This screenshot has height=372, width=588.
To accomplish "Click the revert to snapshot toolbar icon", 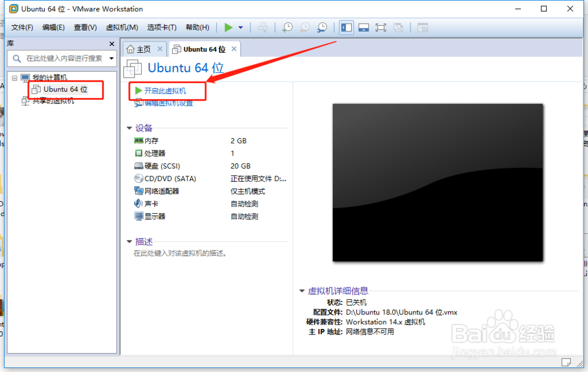I will (x=305, y=28).
